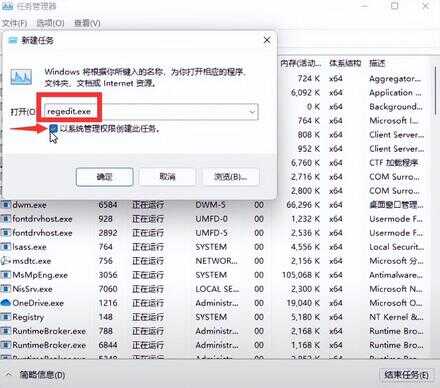Click the 浏览(B)... button
This screenshot has height=388, width=440.
coord(231,177)
